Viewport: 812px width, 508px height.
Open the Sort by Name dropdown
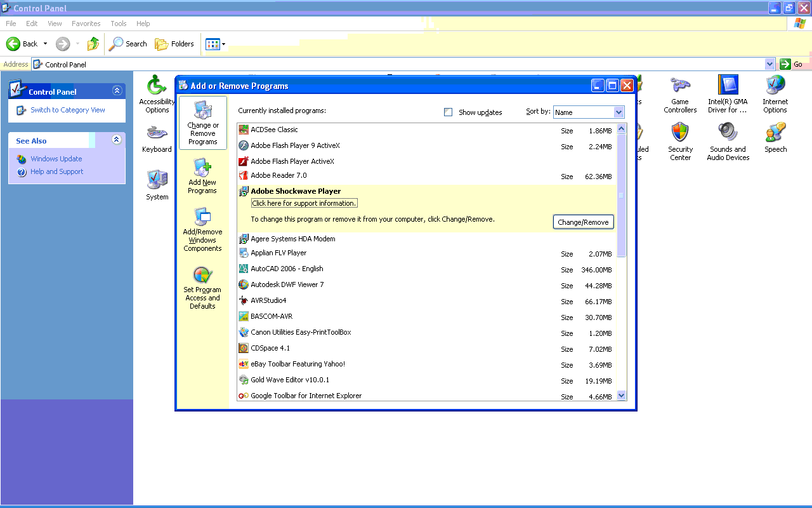pyautogui.click(x=589, y=112)
